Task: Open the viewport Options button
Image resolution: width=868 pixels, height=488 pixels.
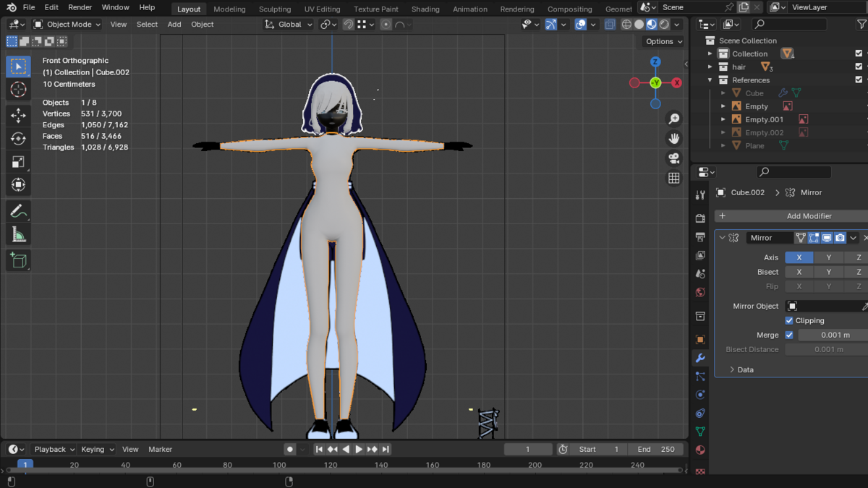Action: [x=663, y=41]
